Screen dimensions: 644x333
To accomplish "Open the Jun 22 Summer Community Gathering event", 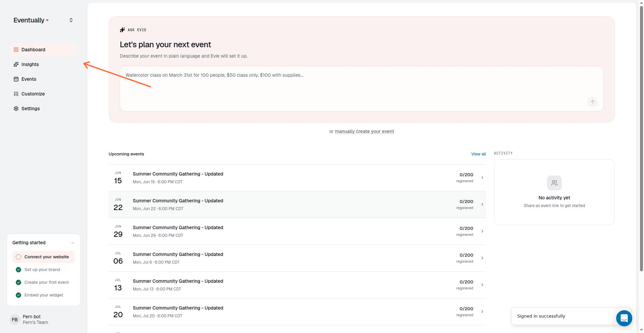I will (x=297, y=205).
